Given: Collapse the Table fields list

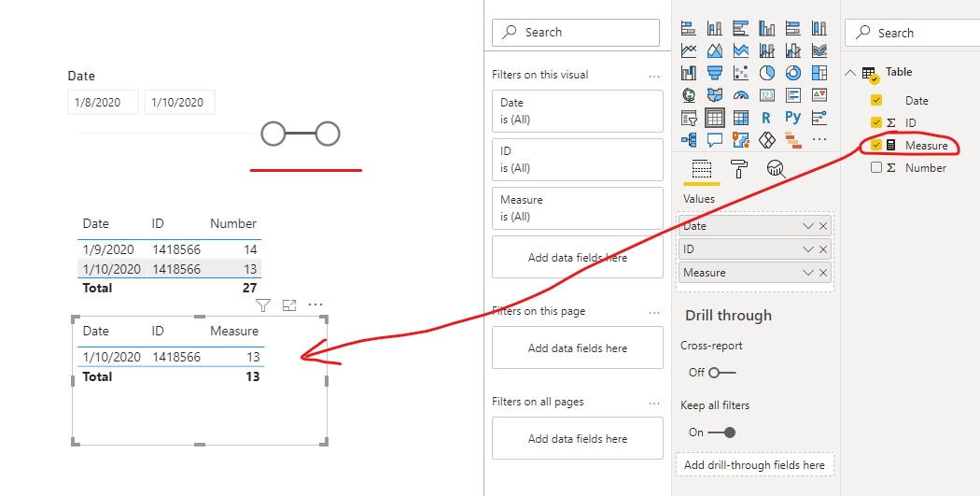Looking at the screenshot, I should tap(850, 73).
